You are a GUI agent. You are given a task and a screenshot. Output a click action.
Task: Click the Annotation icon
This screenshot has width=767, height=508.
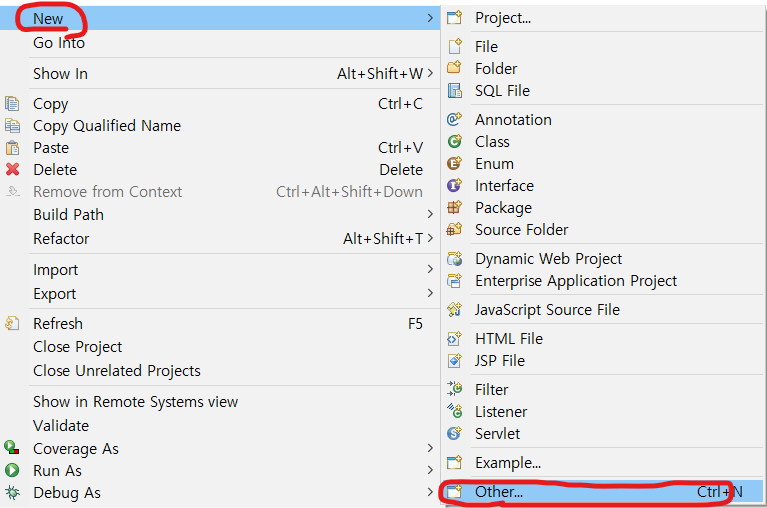454,119
